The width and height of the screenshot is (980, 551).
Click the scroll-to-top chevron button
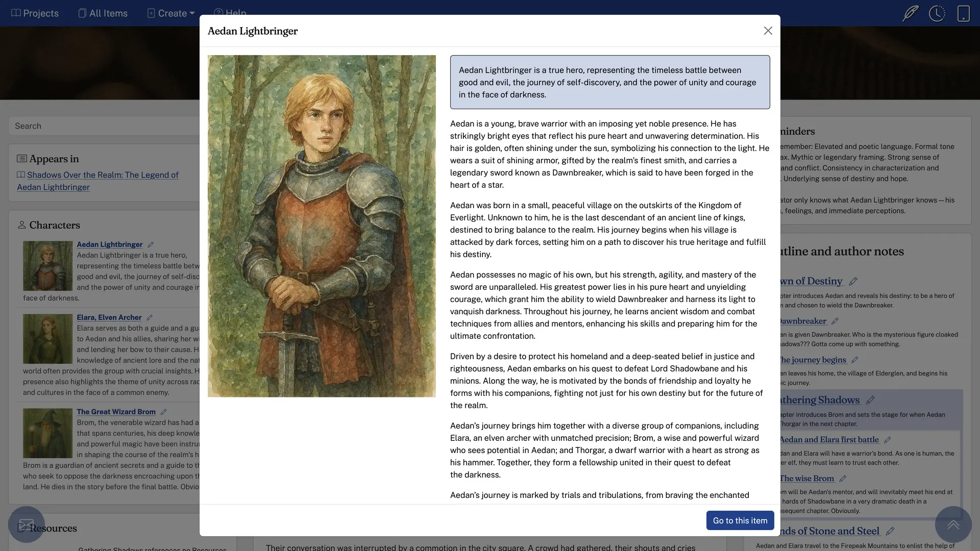(x=953, y=524)
